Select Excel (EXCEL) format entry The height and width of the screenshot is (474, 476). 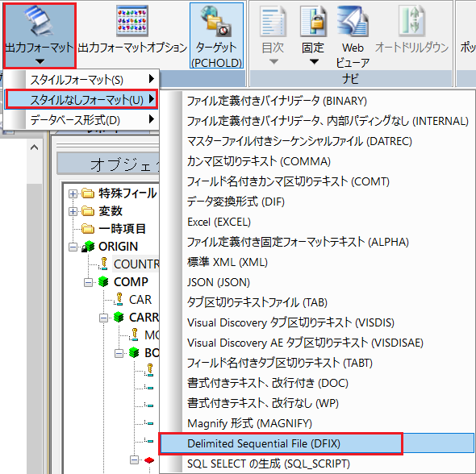(219, 222)
